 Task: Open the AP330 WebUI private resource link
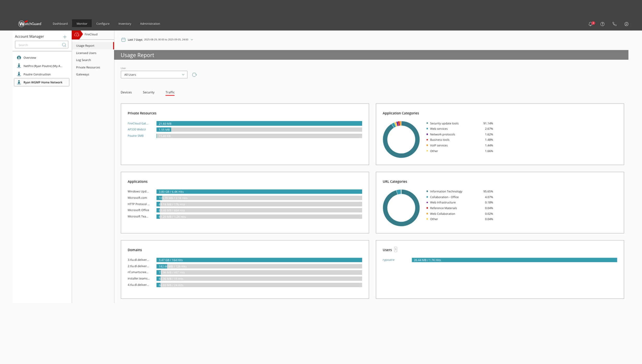(137, 129)
